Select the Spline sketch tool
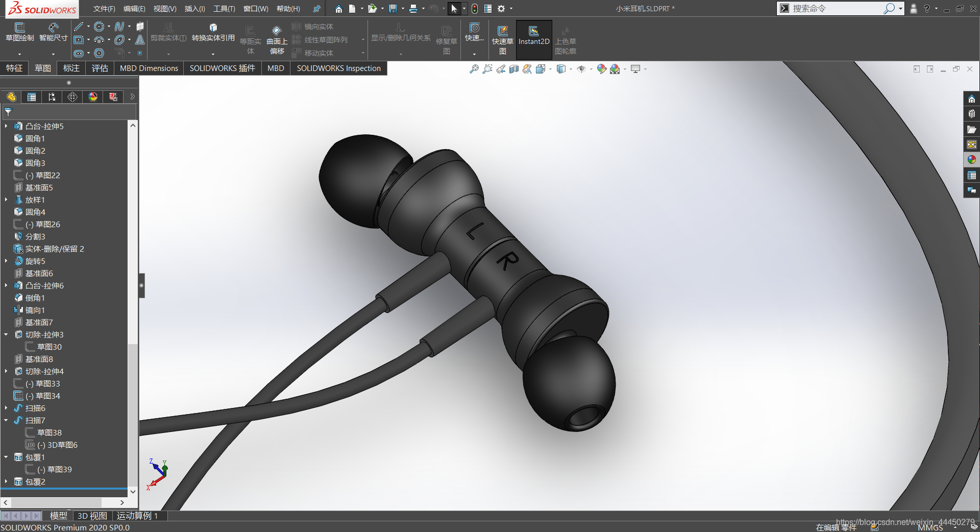Image resolution: width=980 pixels, height=532 pixels. (x=119, y=27)
